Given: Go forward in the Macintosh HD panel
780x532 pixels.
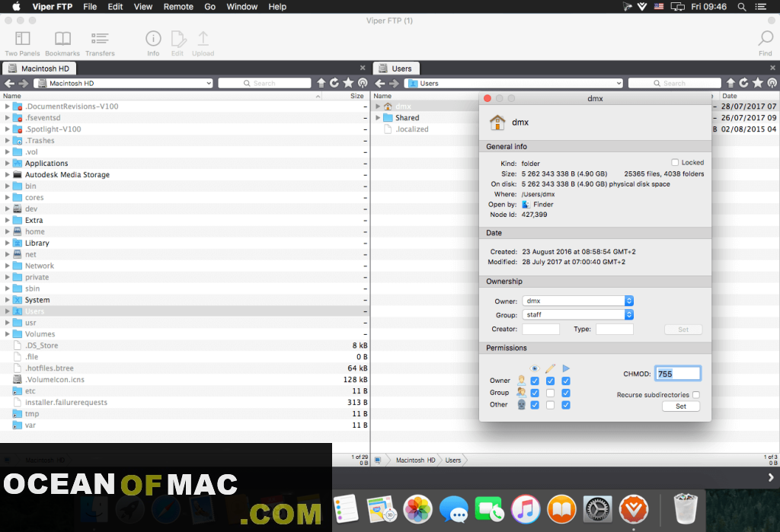Looking at the screenshot, I should (x=24, y=83).
